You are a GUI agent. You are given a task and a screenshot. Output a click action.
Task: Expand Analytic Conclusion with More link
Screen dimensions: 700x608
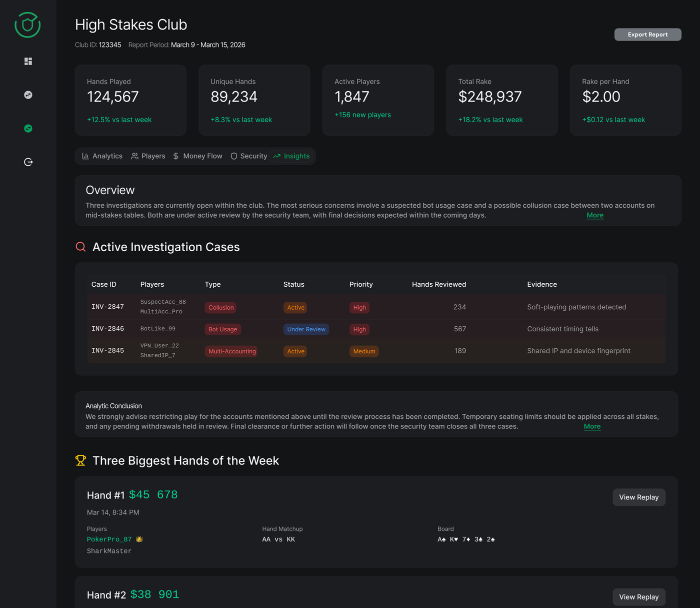pos(592,426)
